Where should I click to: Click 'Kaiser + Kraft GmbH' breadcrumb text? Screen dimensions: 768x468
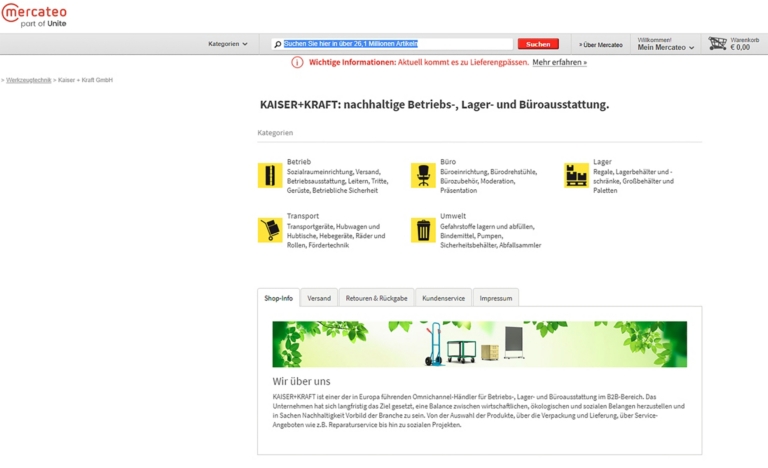point(85,80)
